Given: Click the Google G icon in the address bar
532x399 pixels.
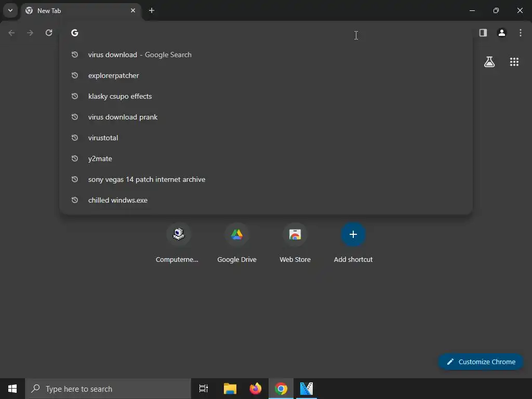Looking at the screenshot, I should [75, 33].
